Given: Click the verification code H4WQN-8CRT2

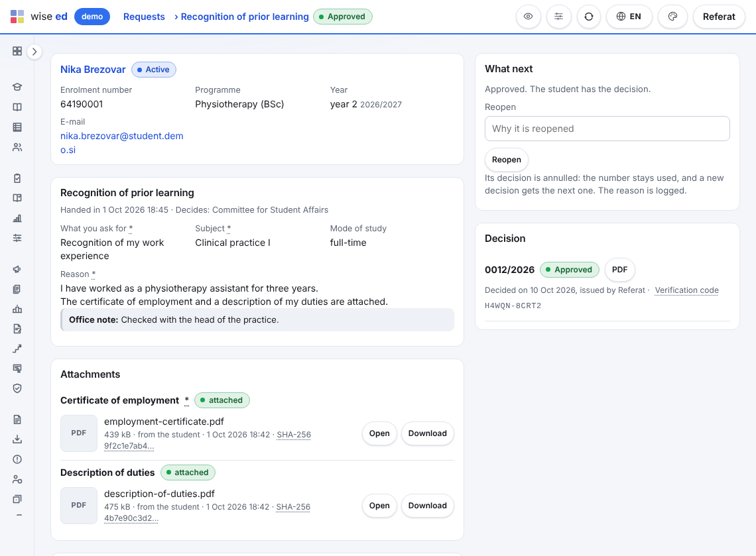Looking at the screenshot, I should tap(513, 306).
